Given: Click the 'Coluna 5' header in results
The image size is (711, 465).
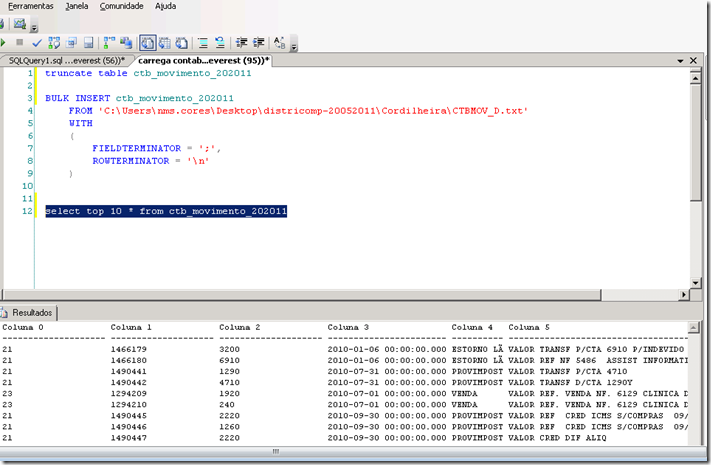Looking at the screenshot, I should tap(529, 328).
